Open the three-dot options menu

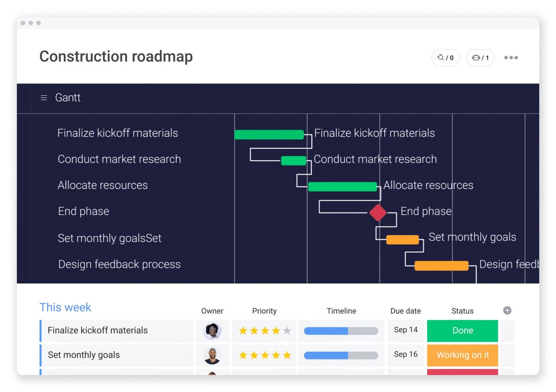click(x=511, y=58)
